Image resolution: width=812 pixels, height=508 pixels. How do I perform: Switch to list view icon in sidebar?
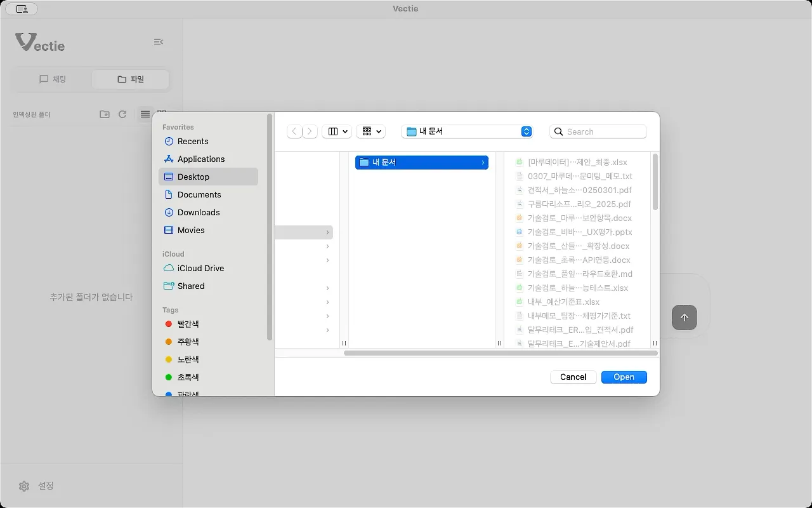tap(145, 114)
